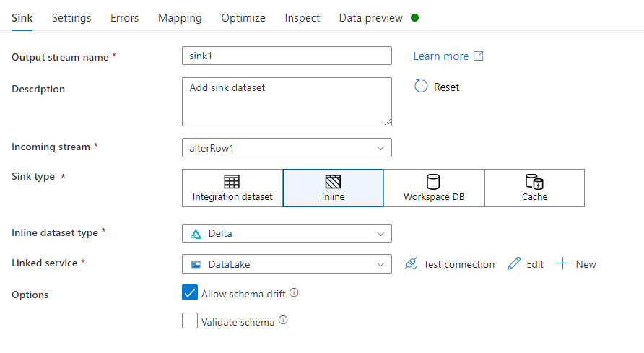Screen dimensions: 644x353
Task: Select the Cache sink type option
Action: (534, 188)
